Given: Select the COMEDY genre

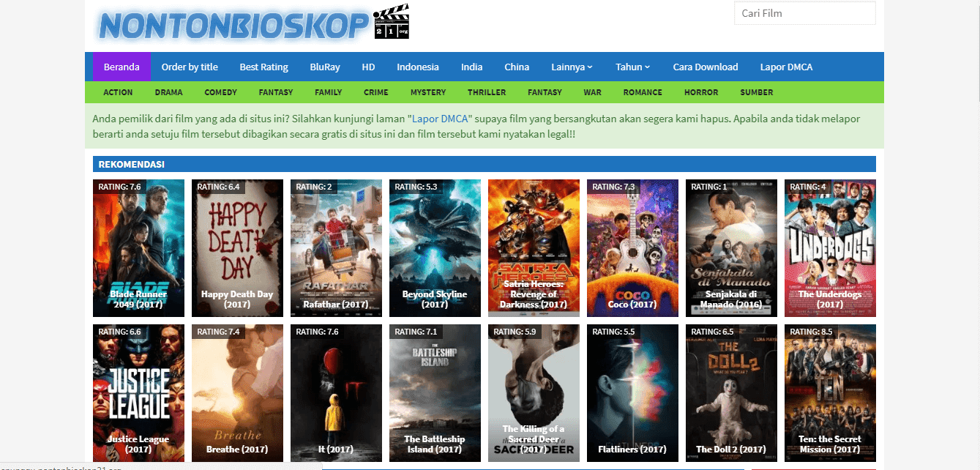Looking at the screenshot, I should pyautogui.click(x=221, y=92).
